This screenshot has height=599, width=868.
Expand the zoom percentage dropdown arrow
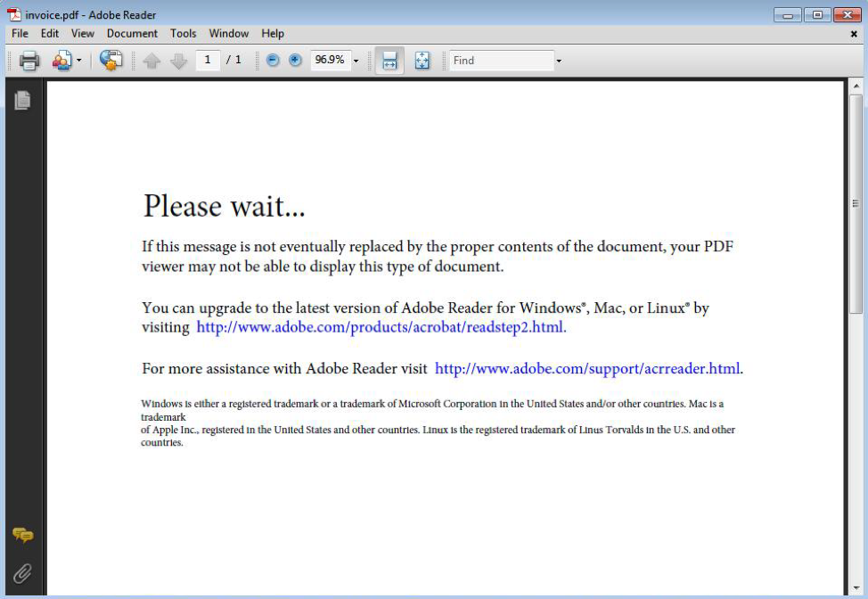(356, 61)
